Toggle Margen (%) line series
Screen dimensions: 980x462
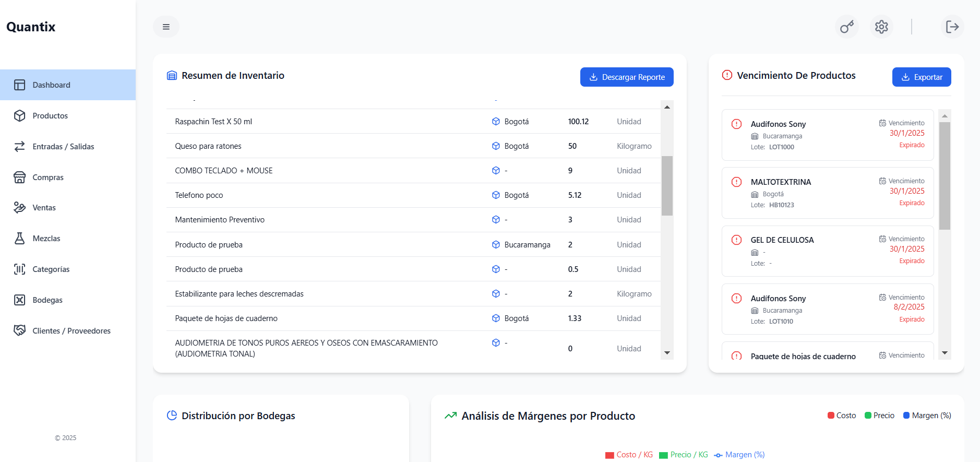pyautogui.click(x=739, y=455)
